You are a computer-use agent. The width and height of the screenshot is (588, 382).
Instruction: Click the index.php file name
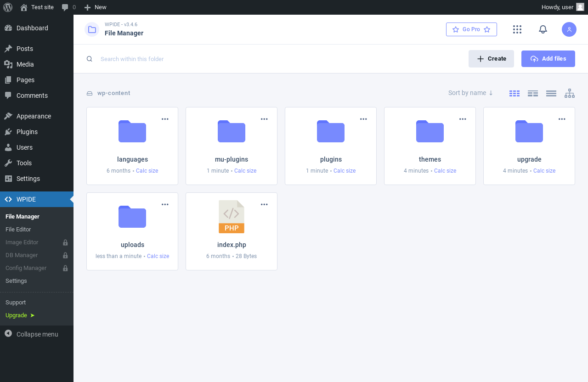[x=232, y=245]
